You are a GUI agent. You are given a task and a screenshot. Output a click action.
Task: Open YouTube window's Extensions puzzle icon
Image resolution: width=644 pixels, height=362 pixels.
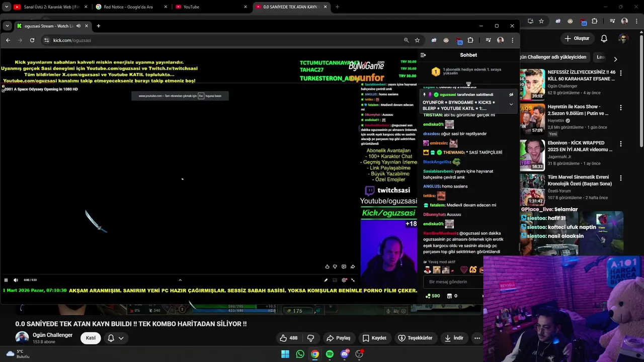(x=594, y=21)
